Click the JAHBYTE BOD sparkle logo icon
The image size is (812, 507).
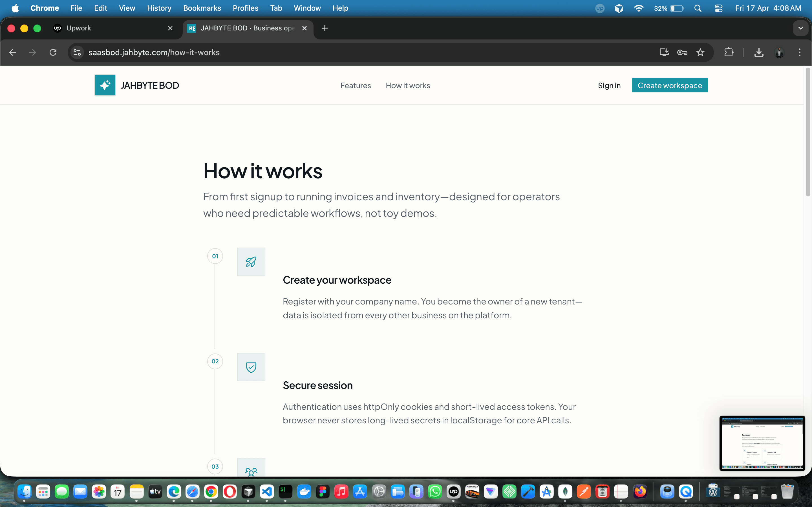click(x=105, y=85)
